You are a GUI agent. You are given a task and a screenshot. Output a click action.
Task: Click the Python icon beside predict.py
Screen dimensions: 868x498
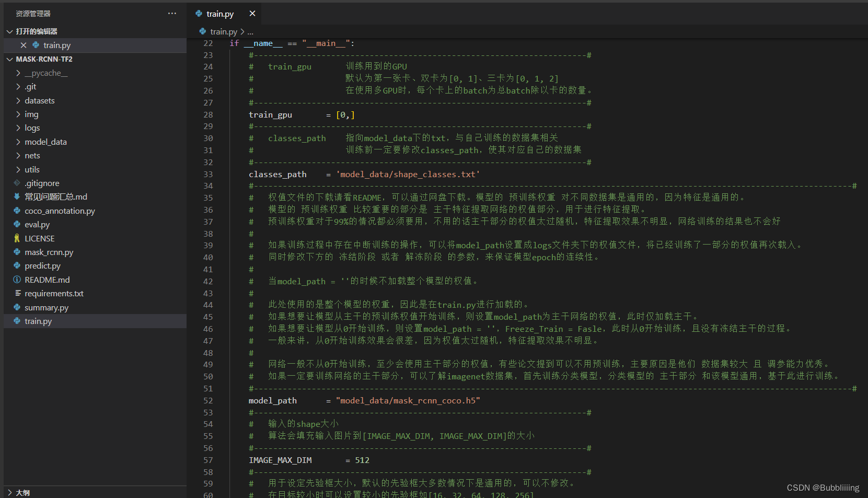pyautogui.click(x=17, y=266)
